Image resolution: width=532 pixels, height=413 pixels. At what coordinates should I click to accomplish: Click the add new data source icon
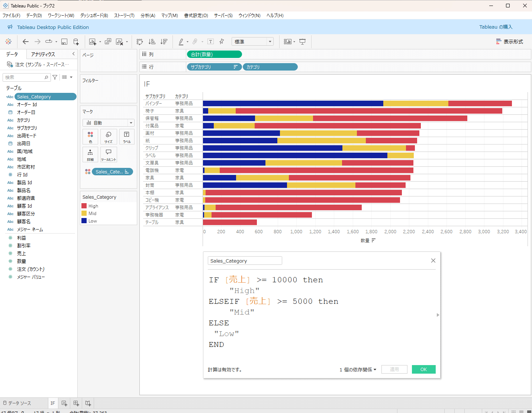pos(76,42)
